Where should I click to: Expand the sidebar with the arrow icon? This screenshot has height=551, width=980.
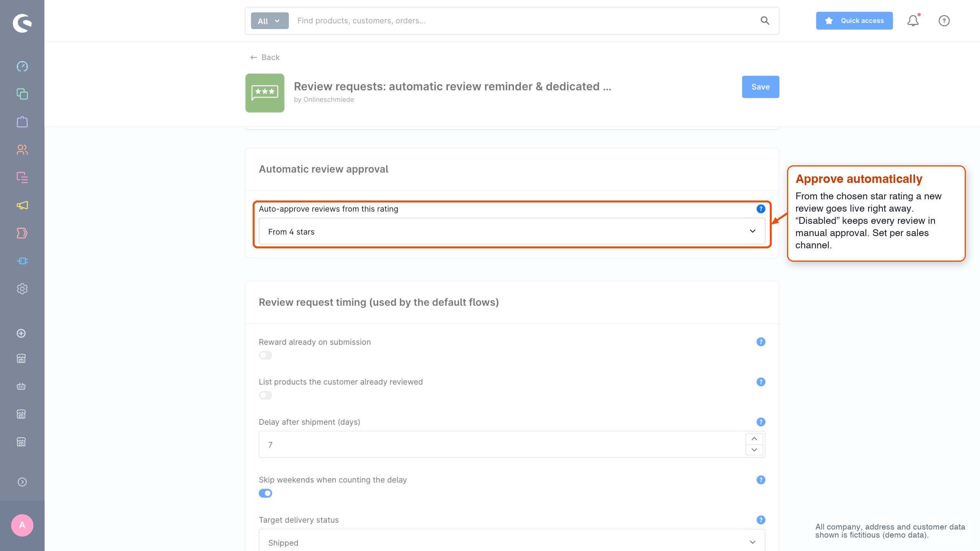(22, 482)
